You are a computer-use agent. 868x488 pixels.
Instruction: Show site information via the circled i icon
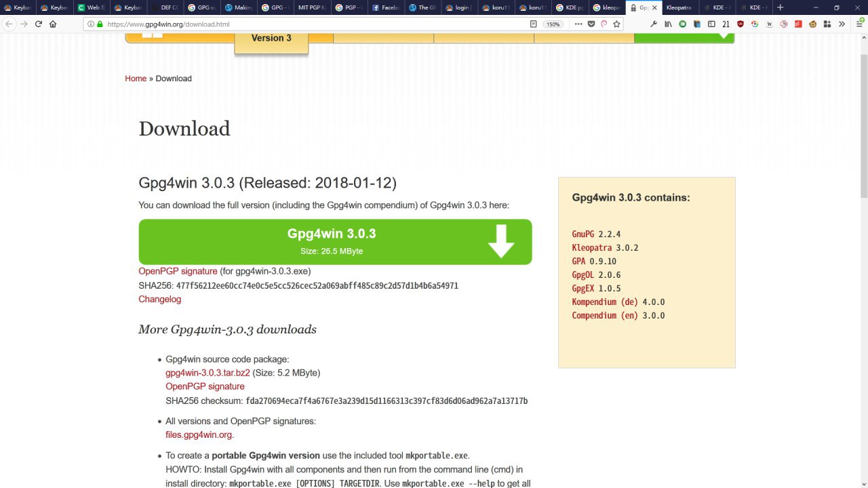click(x=91, y=24)
